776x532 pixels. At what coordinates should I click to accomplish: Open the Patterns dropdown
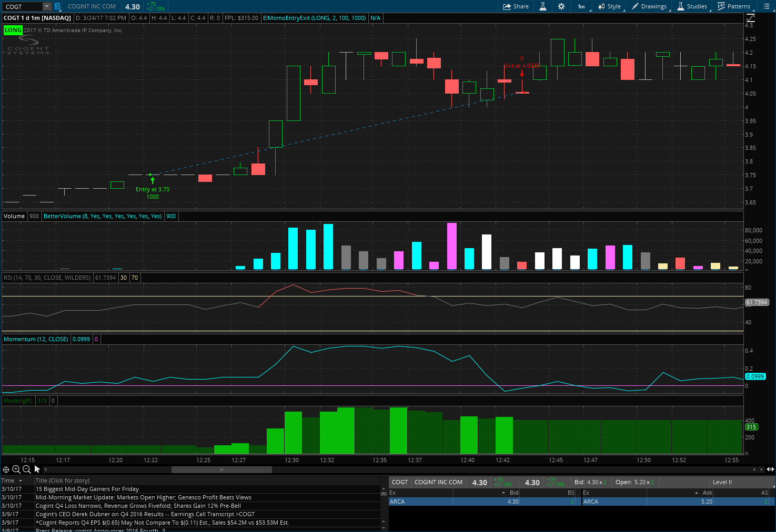point(734,6)
